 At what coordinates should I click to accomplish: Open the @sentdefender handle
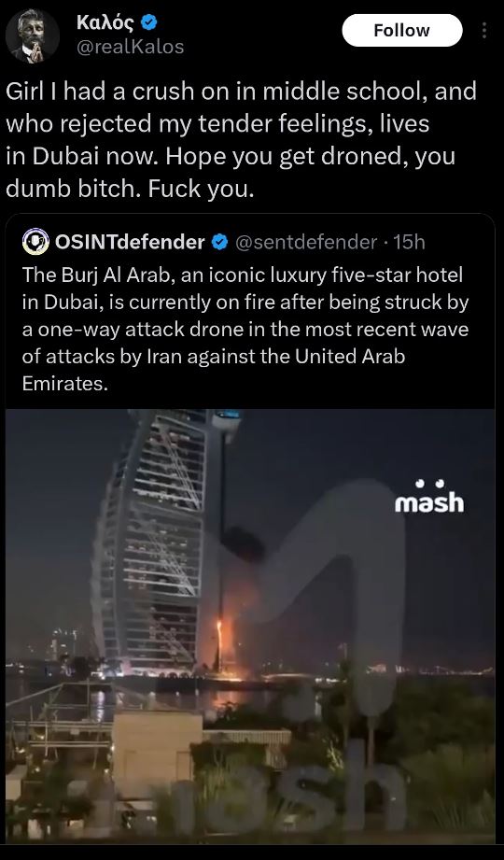(306, 242)
